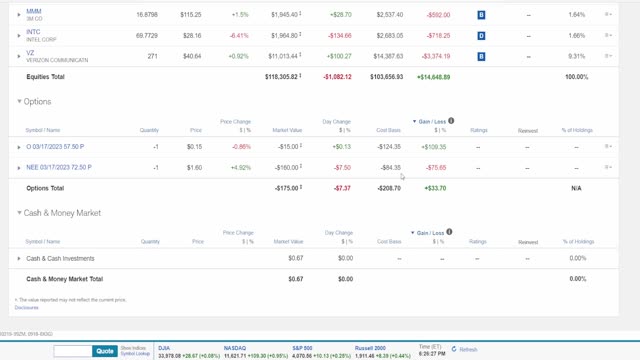Open the MMM symbol link
This screenshot has height=360, width=640.
click(x=33, y=11)
